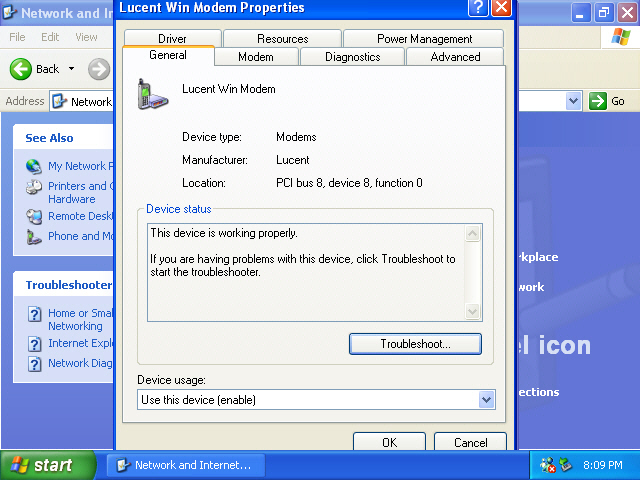Click the green Back arrow icon
Viewport: 640px width, 480px height.
pyautogui.click(x=20, y=69)
